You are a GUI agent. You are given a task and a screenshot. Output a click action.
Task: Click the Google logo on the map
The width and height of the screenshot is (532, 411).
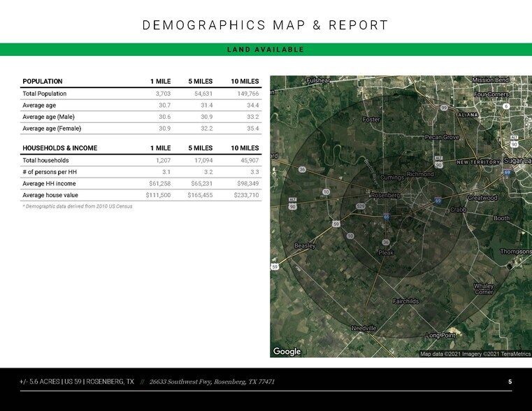[x=287, y=352]
